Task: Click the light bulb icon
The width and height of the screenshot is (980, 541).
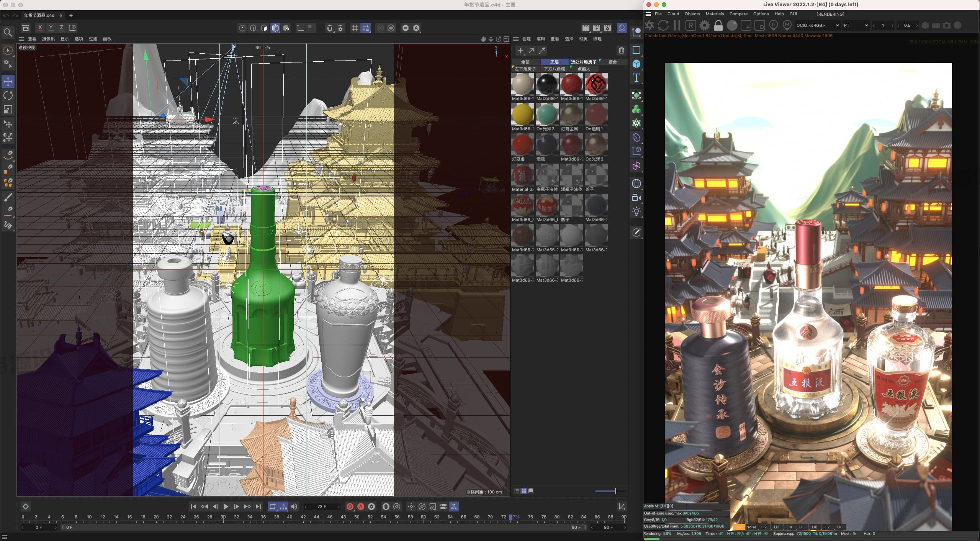Action: [x=636, y=211]
